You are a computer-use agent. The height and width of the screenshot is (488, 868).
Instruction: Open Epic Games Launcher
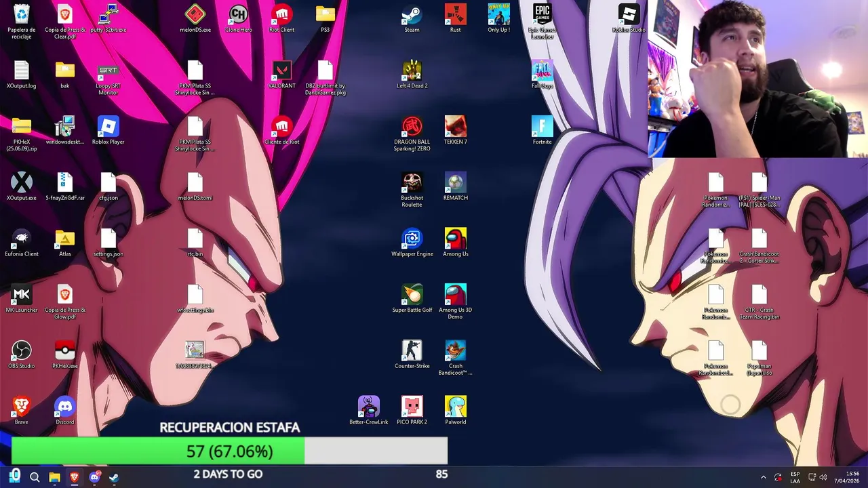point(542,22)
